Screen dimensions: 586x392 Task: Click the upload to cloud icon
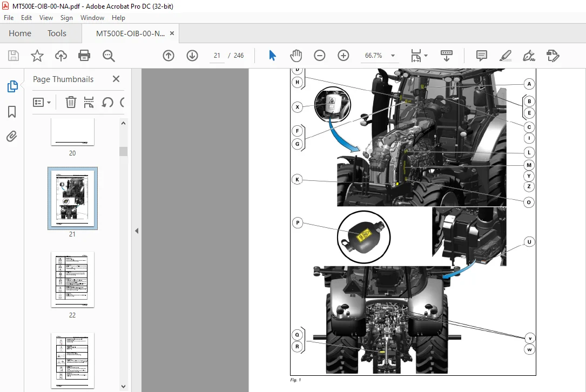[61, 56]
